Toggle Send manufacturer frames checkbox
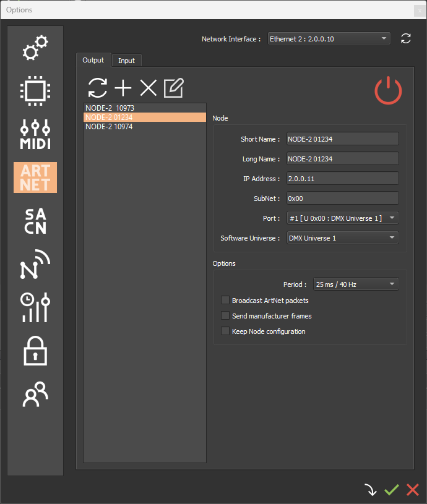427x504 pixels. point(225,316)
